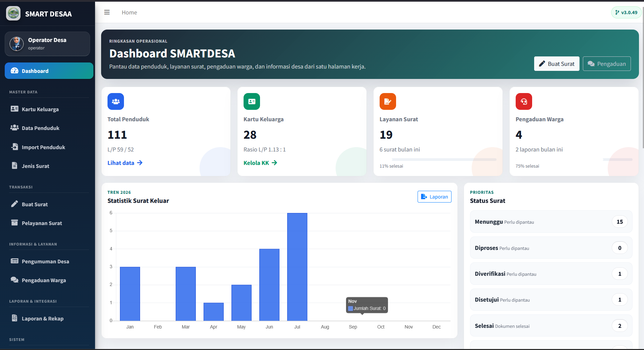Click the Disetujui status row
The width and height of the screenshot is (644, 350).
point(551,300)
